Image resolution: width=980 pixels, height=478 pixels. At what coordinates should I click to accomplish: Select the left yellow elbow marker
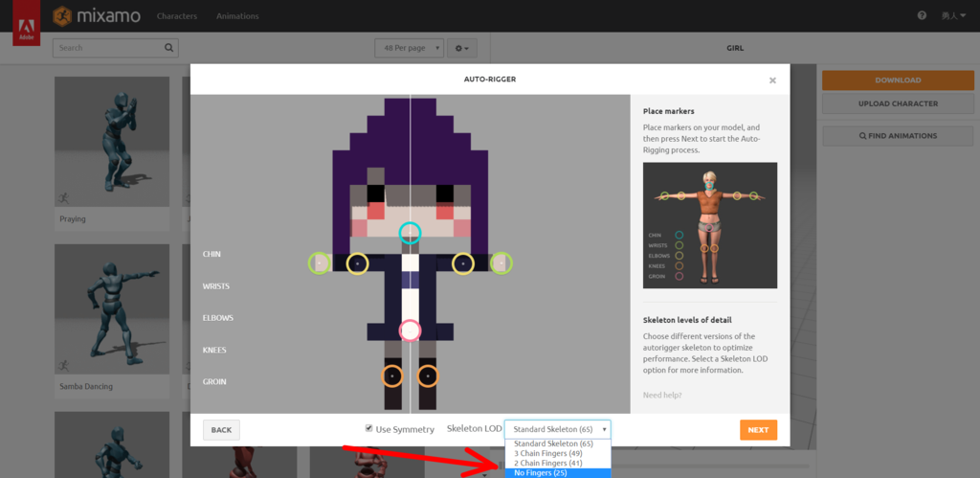pyautogui.click(x=358, y=264)
